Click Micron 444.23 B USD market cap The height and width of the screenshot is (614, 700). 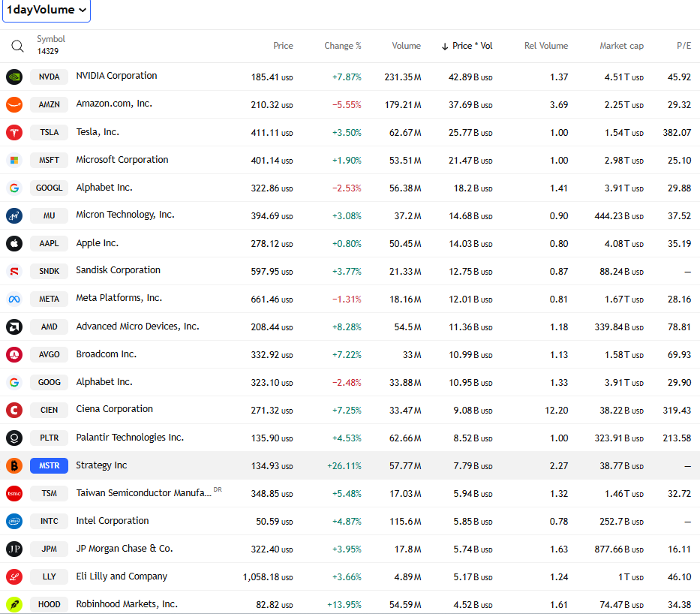pyautogui.click(x=619, y=216)
